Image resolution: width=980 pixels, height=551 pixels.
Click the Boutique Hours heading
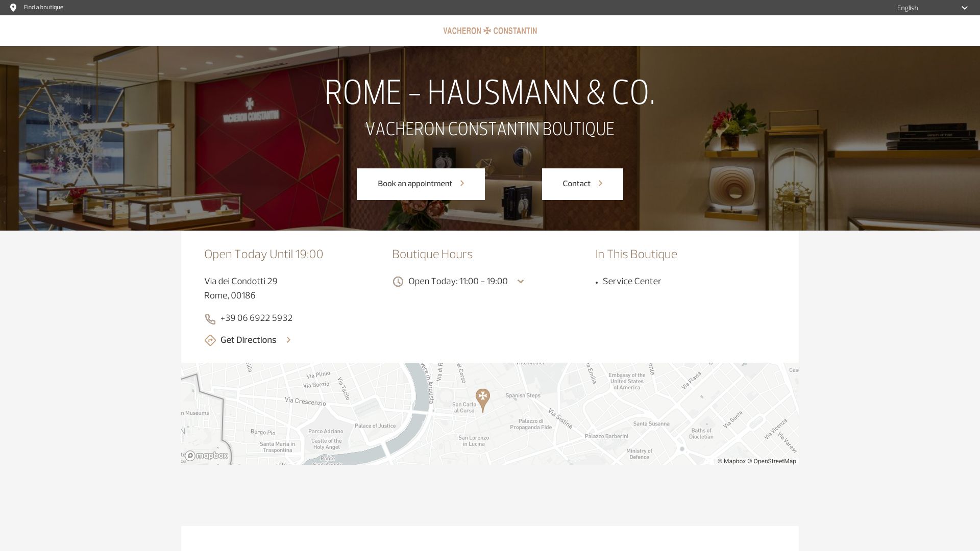[432, 255]
